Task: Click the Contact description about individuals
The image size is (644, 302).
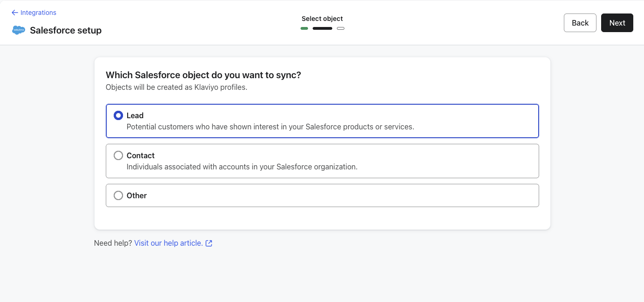Action: coord(242,167)
